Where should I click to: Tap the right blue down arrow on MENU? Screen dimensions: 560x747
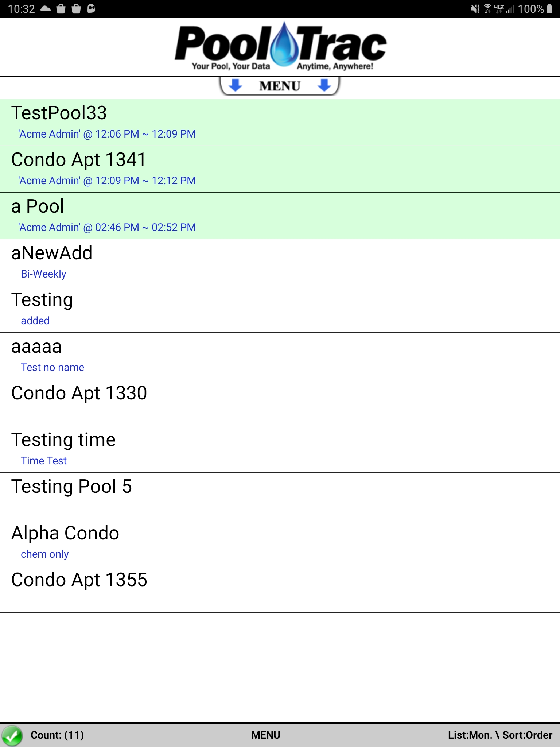tap(324, 85)
